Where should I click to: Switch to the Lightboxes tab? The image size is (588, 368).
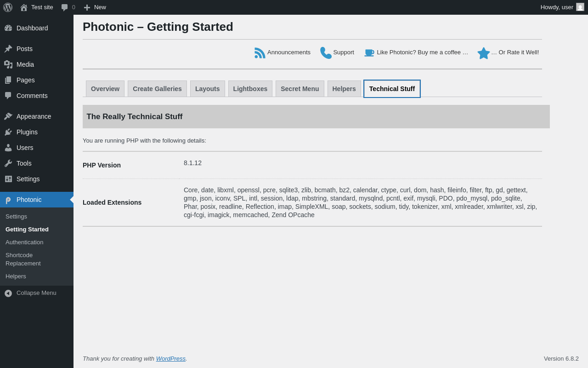click(250, 89)
